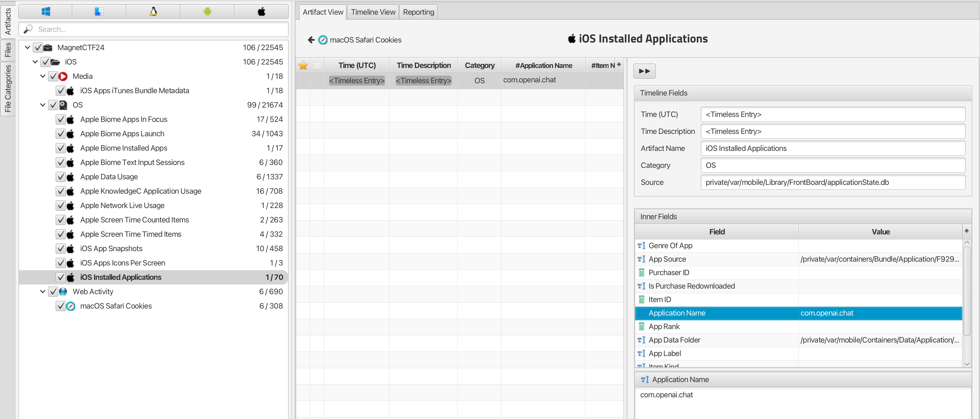
Task: Click the OS category disk icon
Action: click(63, 105)
